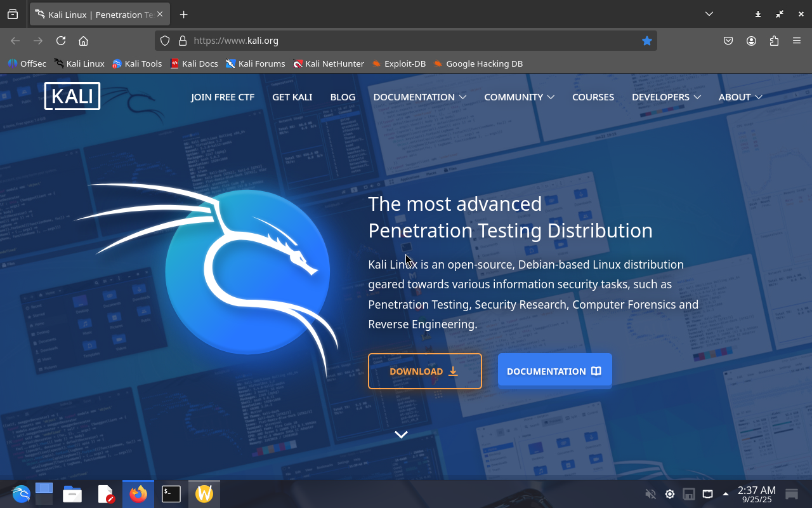Open the Firefox hamburger application menu
The height and width of the screenshot is (508, 812).
tap(797, 41)
